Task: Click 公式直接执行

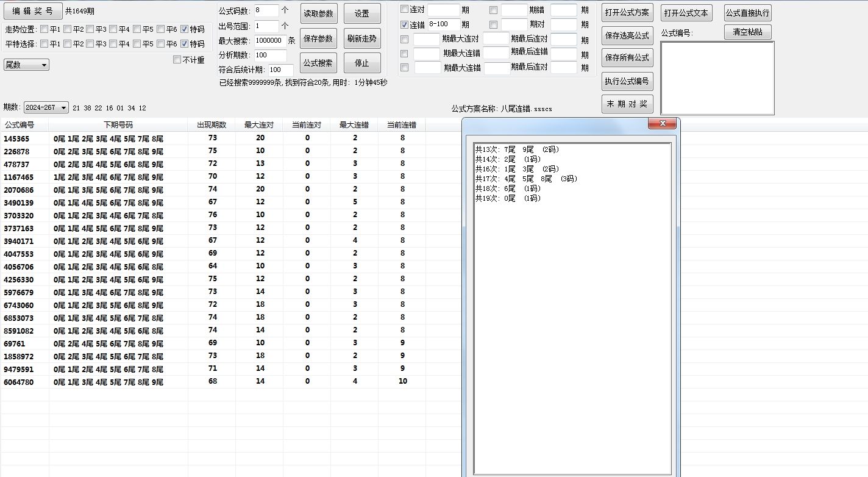Action: click(747, 12)
